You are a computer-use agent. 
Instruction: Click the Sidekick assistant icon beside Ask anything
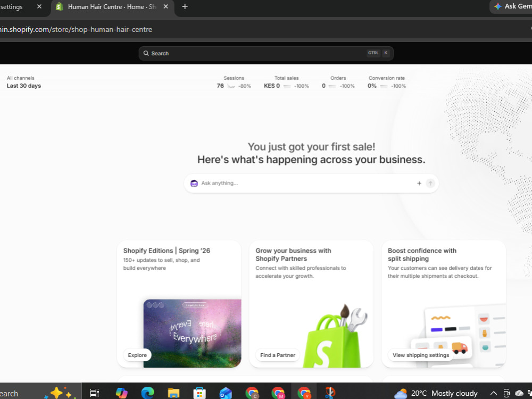[x=194, y=183]
